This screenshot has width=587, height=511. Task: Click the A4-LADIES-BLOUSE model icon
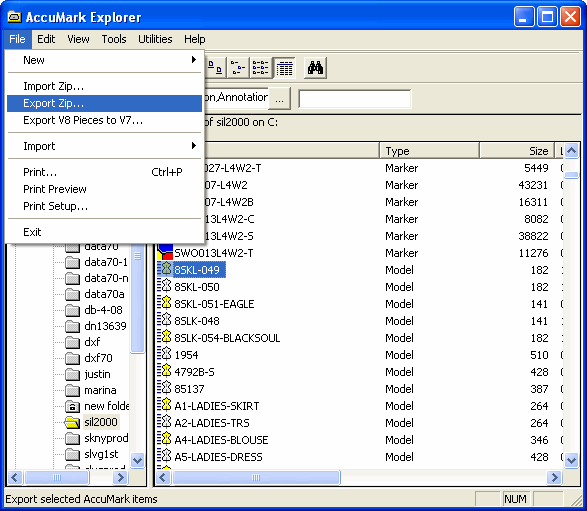164,440
